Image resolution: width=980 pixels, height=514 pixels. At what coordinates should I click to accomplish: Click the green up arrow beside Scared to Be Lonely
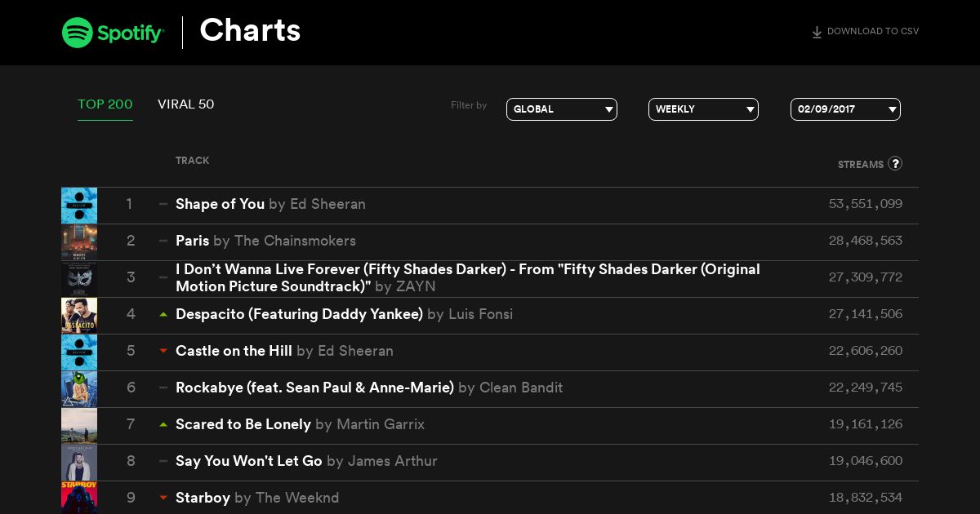(x=163, y=424)
